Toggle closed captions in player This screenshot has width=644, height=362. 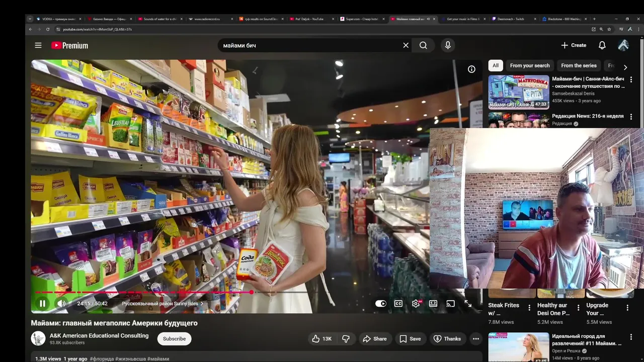coord(398,303)
